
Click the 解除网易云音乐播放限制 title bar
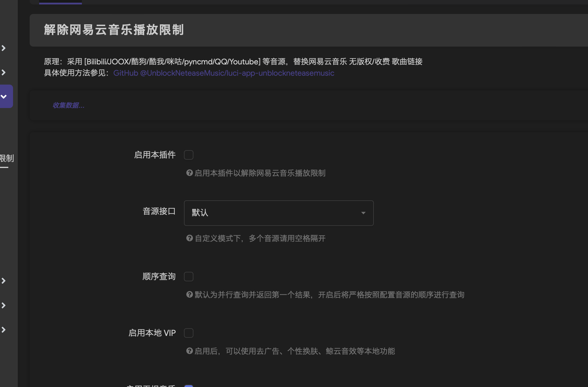(x=114, y=30)
